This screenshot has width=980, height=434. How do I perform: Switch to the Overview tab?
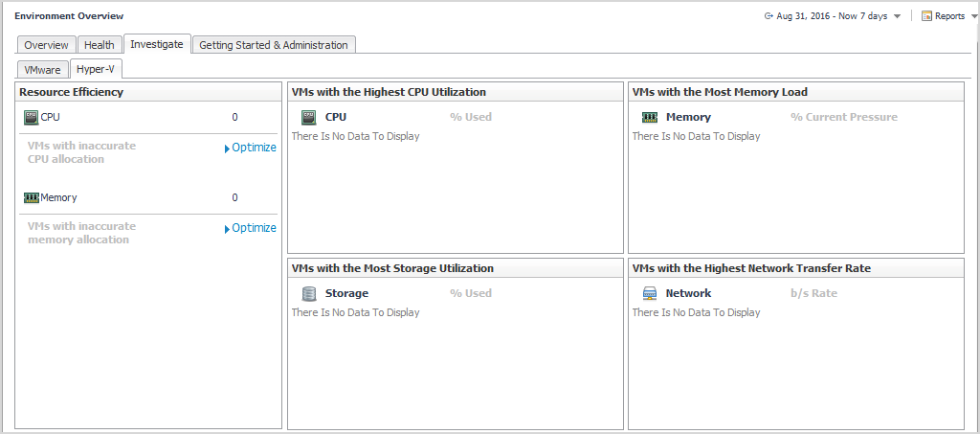pyautogui.click(x=46, y=45)
